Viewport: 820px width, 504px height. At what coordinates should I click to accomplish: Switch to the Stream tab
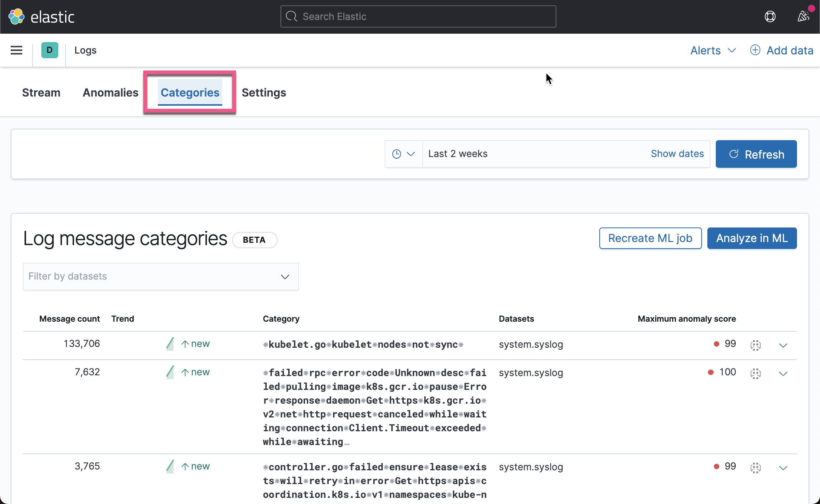[x=41, y=92]
